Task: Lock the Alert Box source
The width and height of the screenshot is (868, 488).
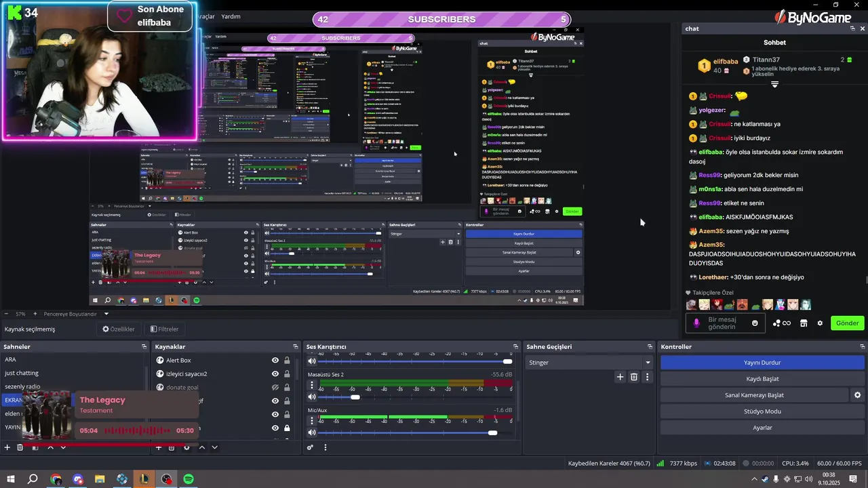Action: (287, 361)
